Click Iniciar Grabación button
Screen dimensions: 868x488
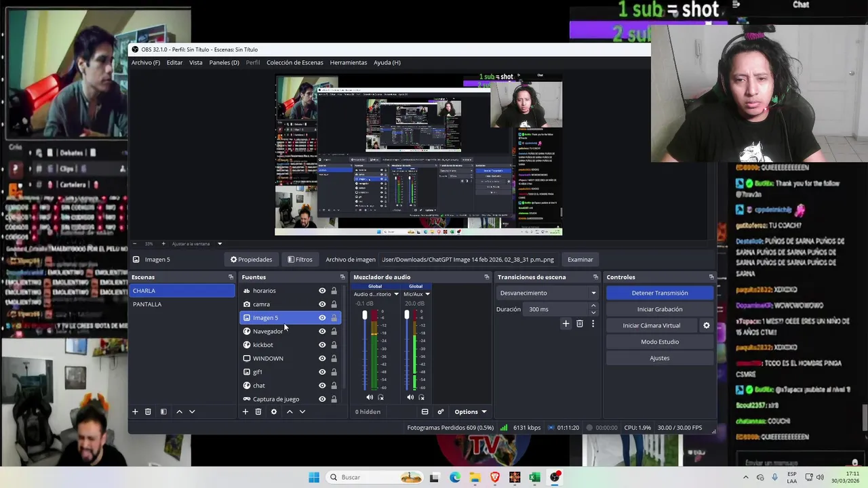(660, 309)
